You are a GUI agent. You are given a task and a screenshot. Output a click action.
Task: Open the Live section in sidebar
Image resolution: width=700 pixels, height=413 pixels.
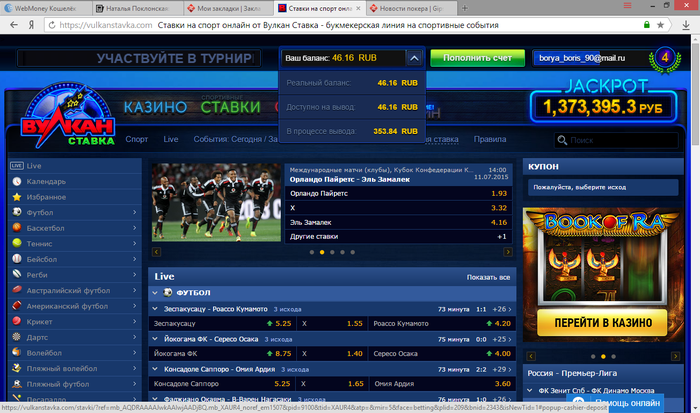click(75, 166)
